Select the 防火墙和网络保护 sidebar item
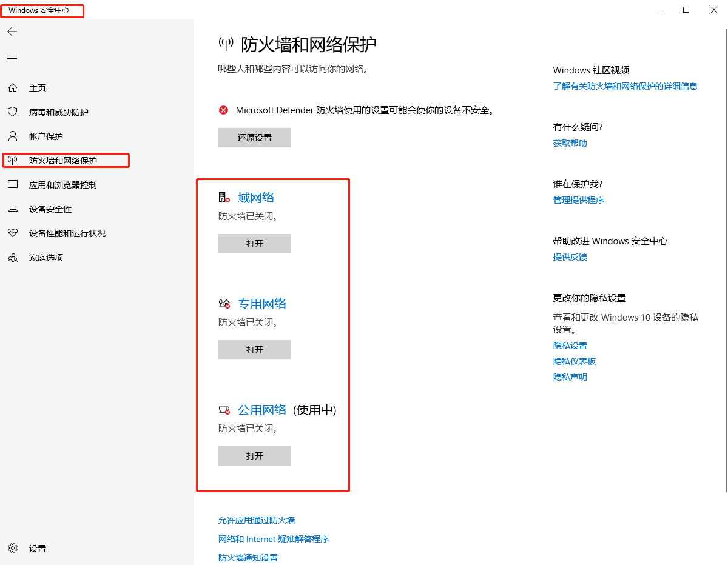This screenshot has width=728, height=565. pyautogui.click(x=63, y=161)
